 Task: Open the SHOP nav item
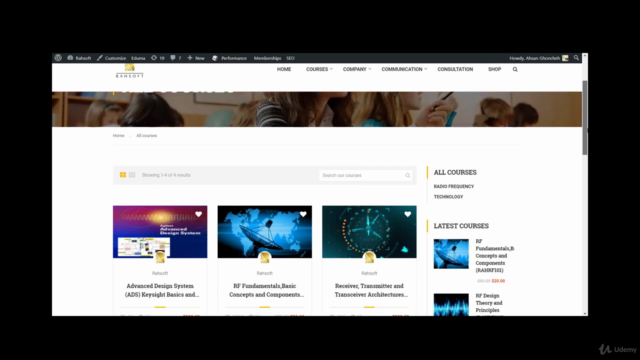(x=494, y=69)
